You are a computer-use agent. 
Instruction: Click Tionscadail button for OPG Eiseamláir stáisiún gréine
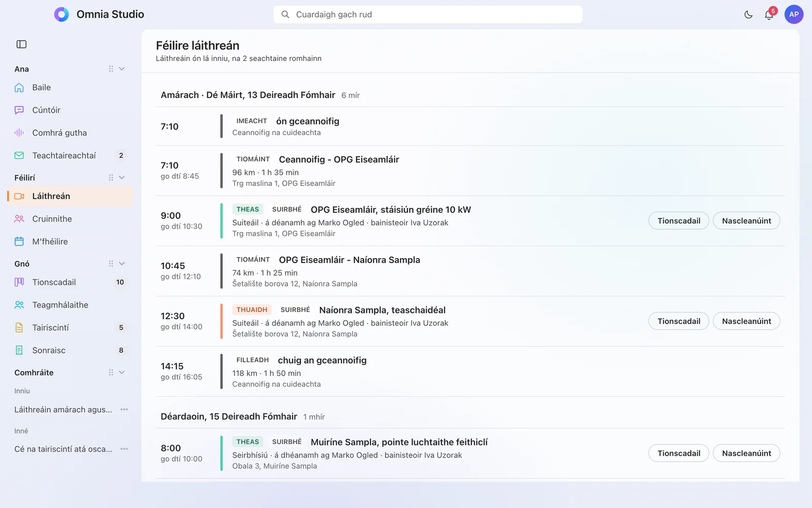coord(679,220)
